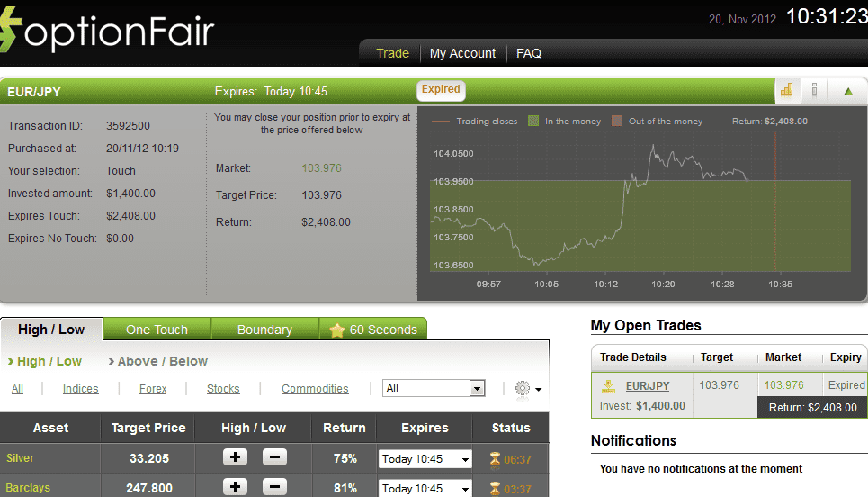Click the Trade Details column header

pos(632,357)
